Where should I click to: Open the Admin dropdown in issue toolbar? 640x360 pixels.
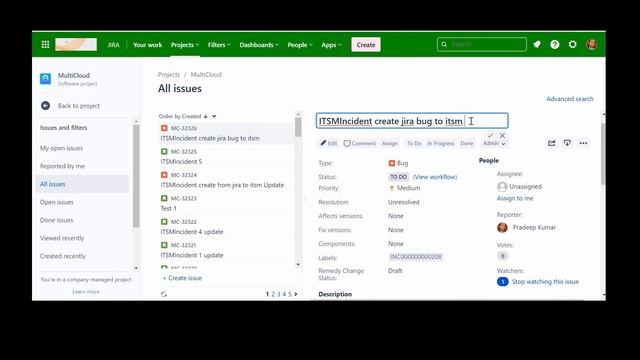pos(494,143)
